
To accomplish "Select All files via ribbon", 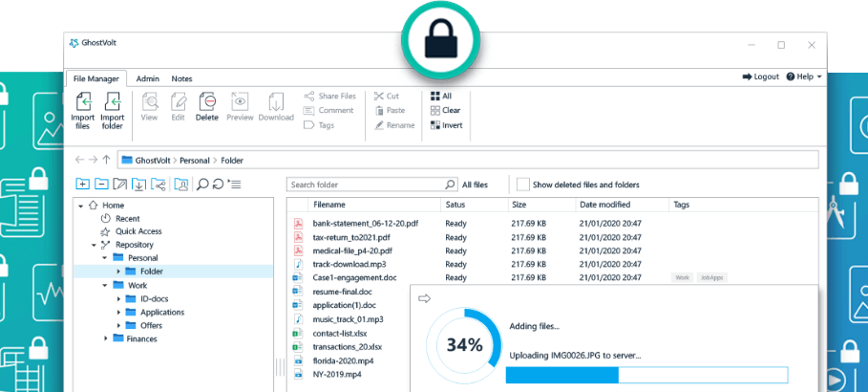I will [441, 96].
